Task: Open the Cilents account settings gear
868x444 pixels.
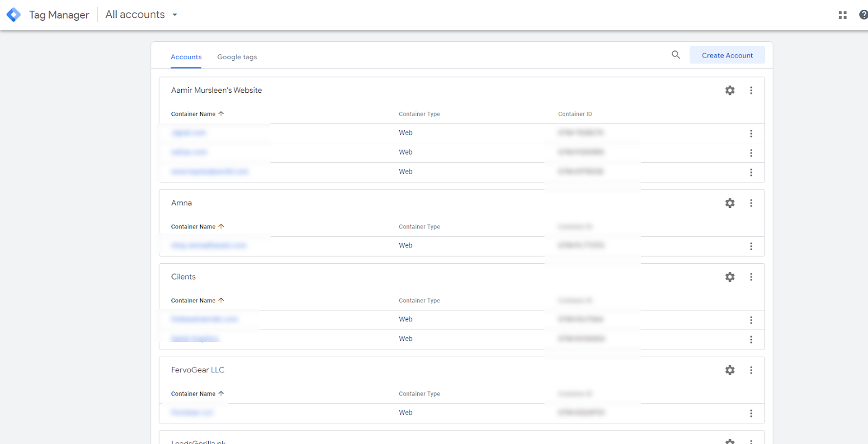Action: point(730,277)
